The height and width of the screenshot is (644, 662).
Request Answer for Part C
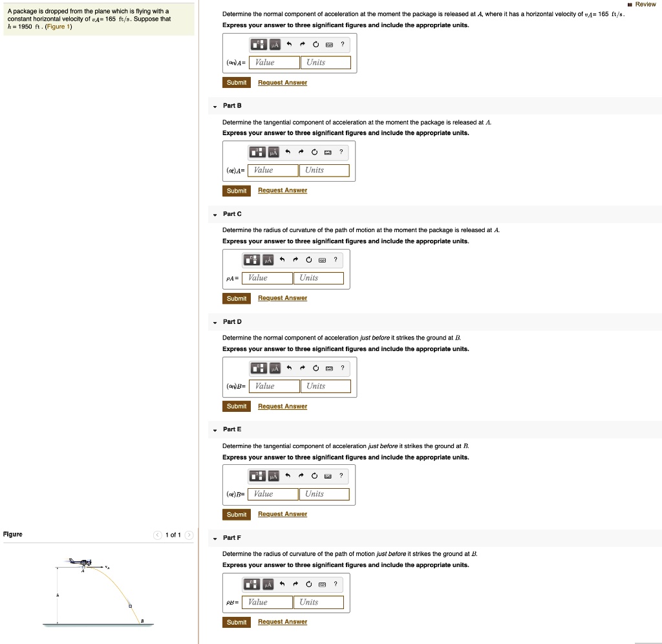pos(283,298)
